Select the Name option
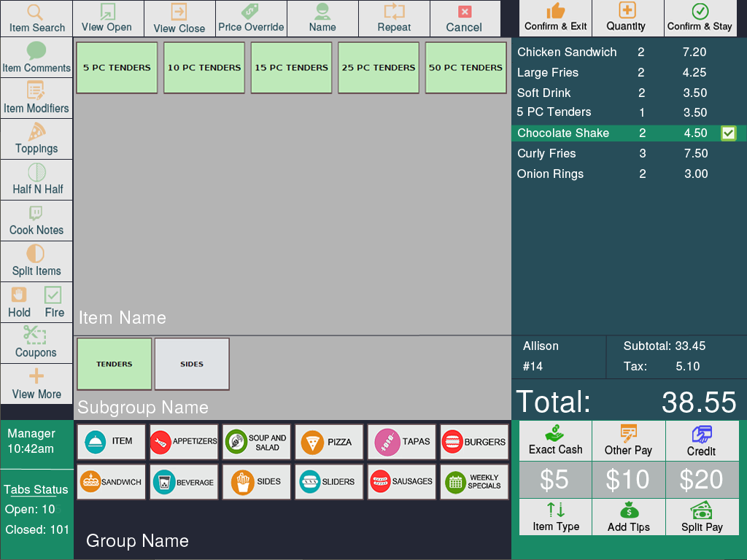The width and height of the screenshot is (747, 560). [322, 18]
